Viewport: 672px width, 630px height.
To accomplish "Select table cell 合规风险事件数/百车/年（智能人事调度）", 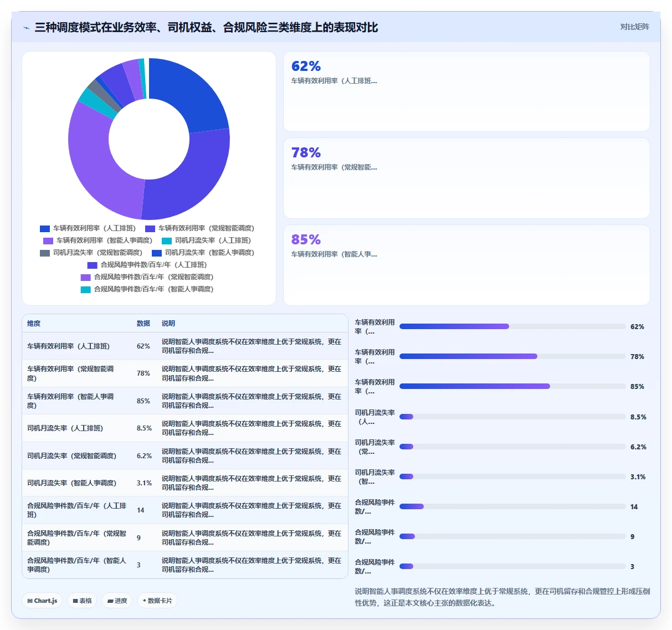I will [77, 565].
